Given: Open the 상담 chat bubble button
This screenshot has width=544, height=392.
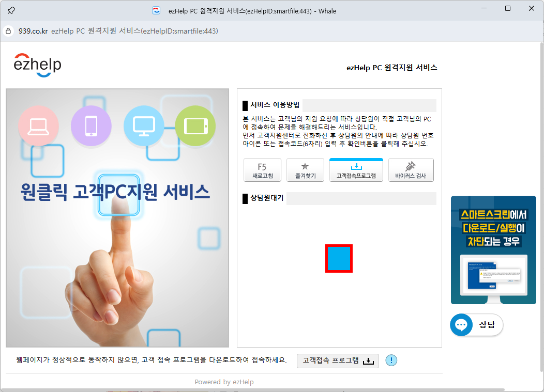Looking at the screenshot, I should click(476, 325).
